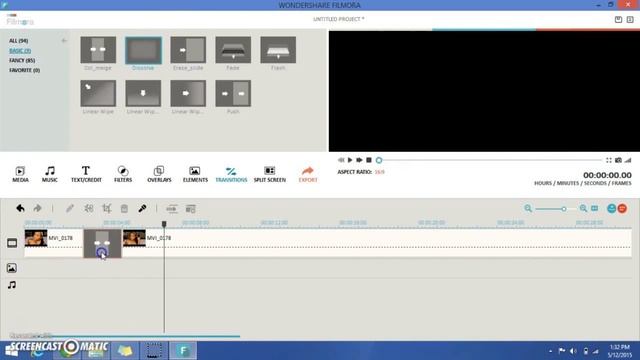This screenshot has width=640, height=360.
Task: Redo the last undone action
Action: pos(38,209)
